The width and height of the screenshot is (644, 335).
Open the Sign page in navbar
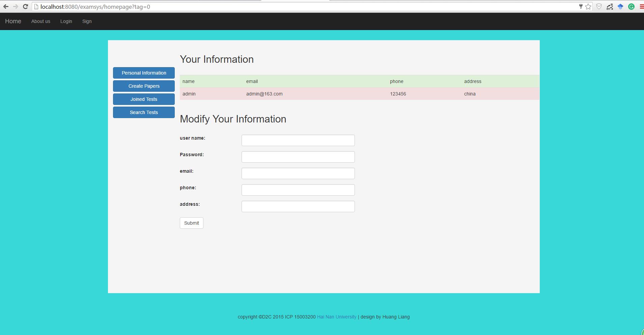coord(87,21)
